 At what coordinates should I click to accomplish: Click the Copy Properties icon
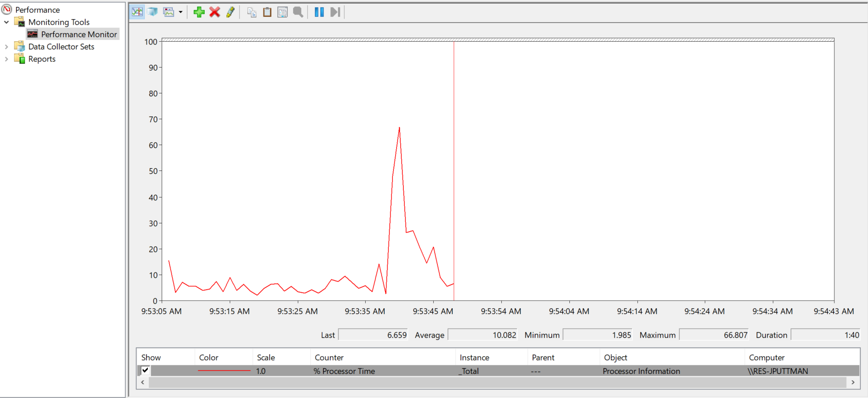pos(252,12)
